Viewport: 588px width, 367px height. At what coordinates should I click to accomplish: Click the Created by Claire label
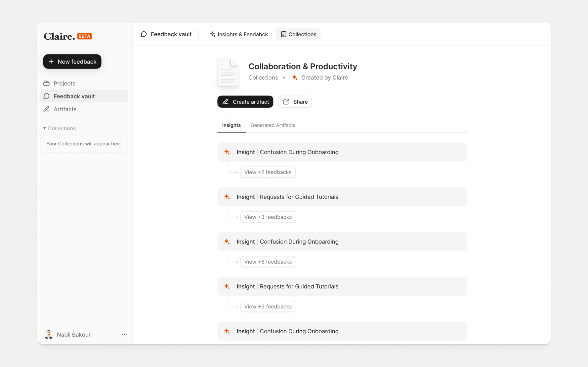pos(324,78)
